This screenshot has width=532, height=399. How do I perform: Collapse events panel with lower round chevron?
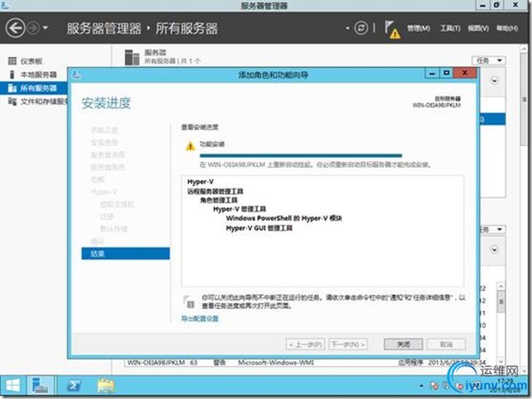coord(495,249)
